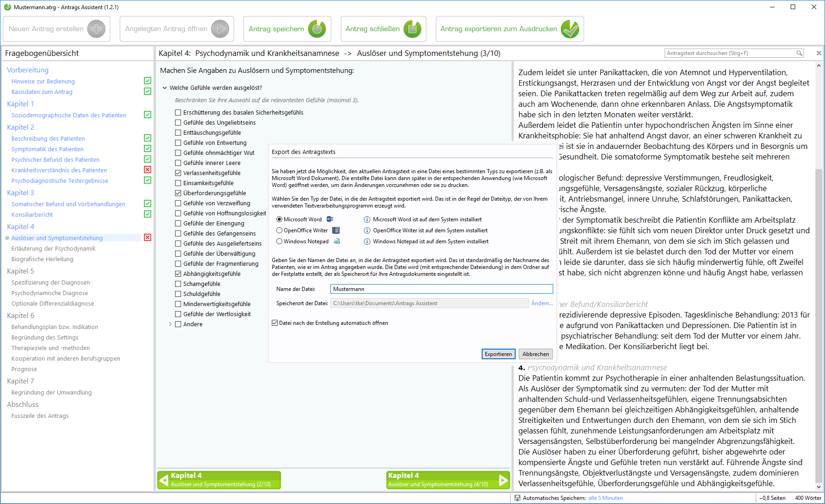Collapse the Welche Gefühle werden ausgelöst section
The height and width of the screenshot is (504, 825).
click(165, 88)
